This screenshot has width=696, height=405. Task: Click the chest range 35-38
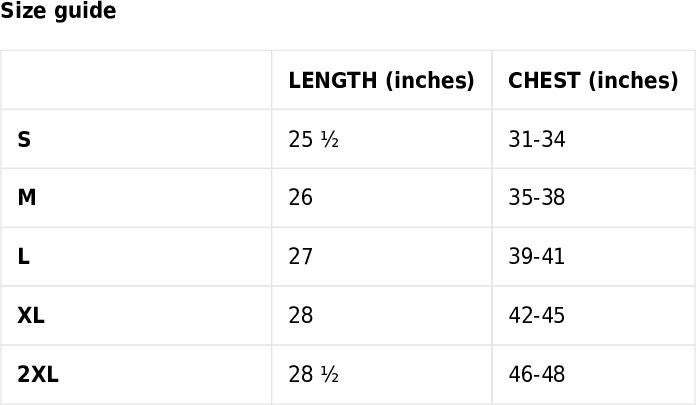tap(537, 197)
